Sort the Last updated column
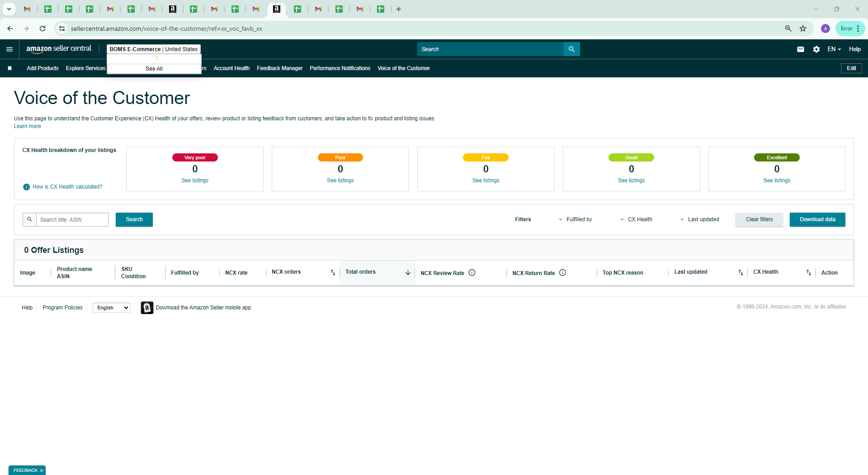 [741, 272]
